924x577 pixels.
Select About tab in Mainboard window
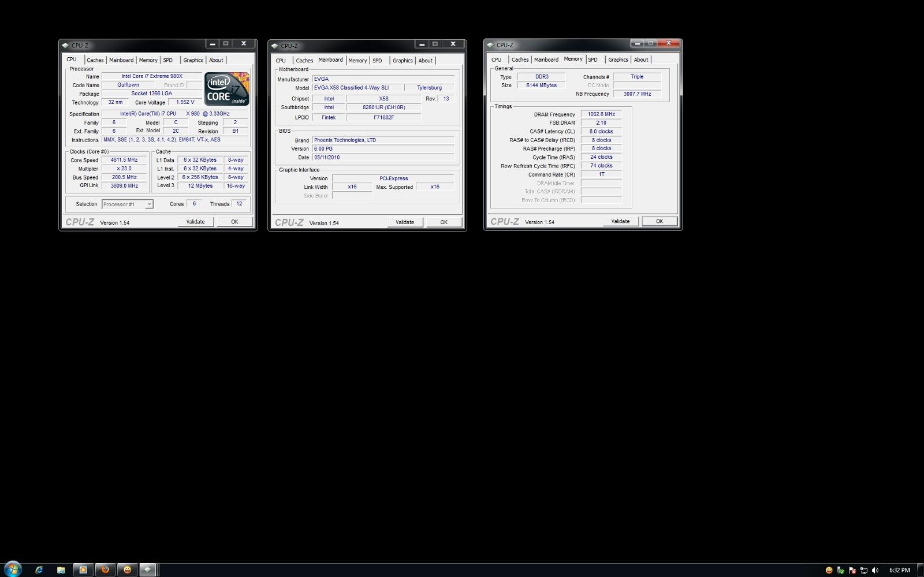[x=426, y=61]
